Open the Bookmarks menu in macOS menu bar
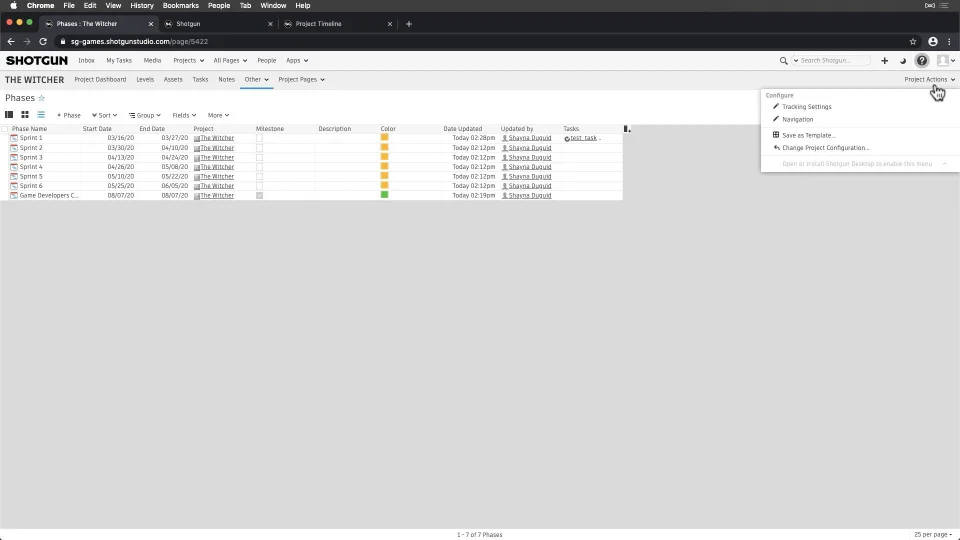This screenshot has width=960, height=540. [181, 6]
